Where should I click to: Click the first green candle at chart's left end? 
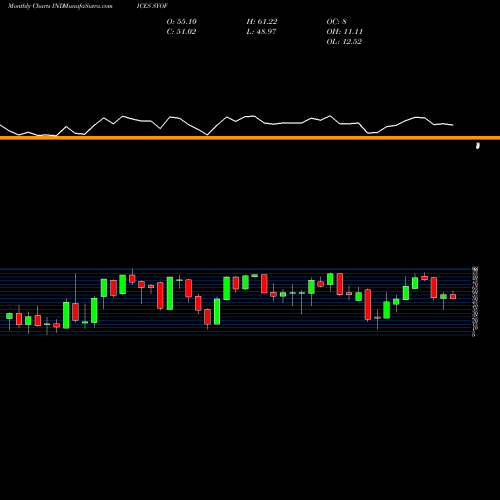point(9,316)
